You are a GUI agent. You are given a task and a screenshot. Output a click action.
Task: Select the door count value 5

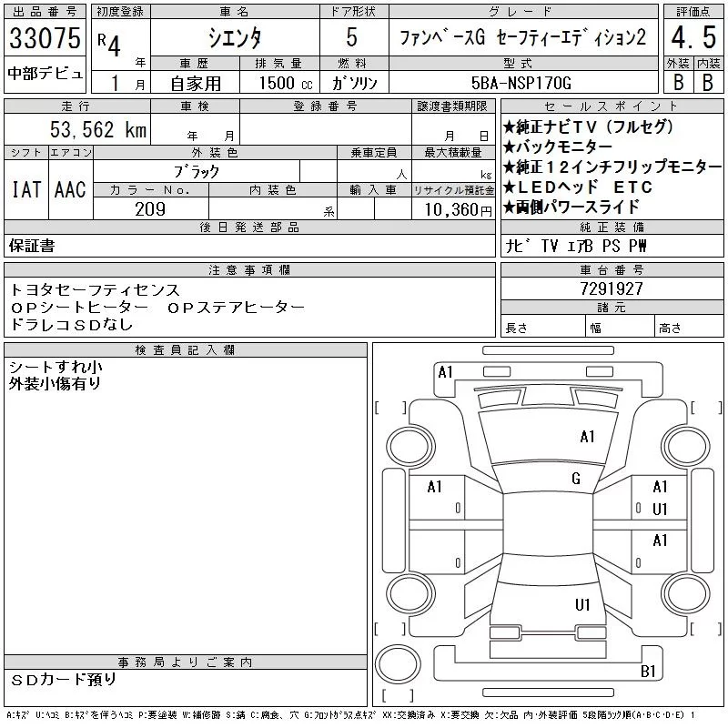coord(352,37)
